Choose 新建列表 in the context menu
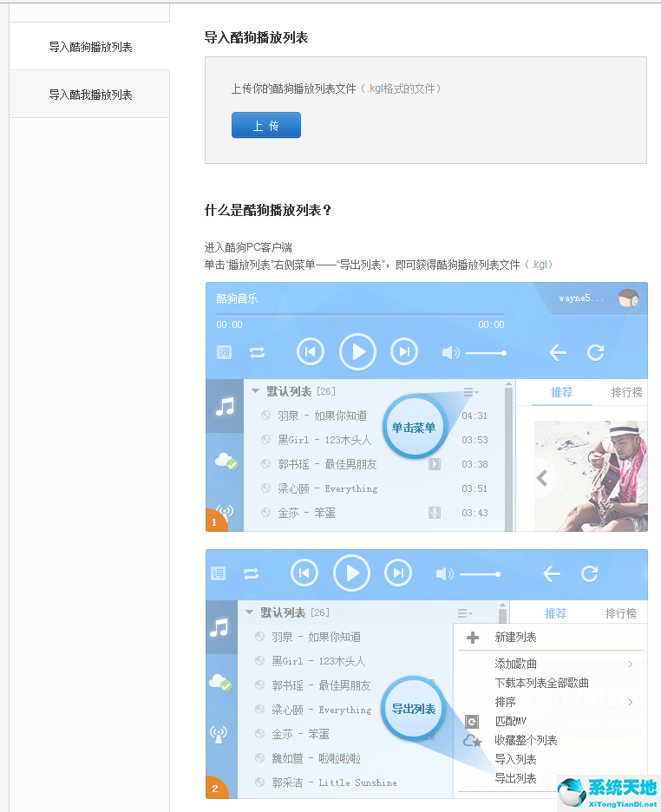Screen dimensions: 661x812 pyautogui.click(x=515, y=637)
